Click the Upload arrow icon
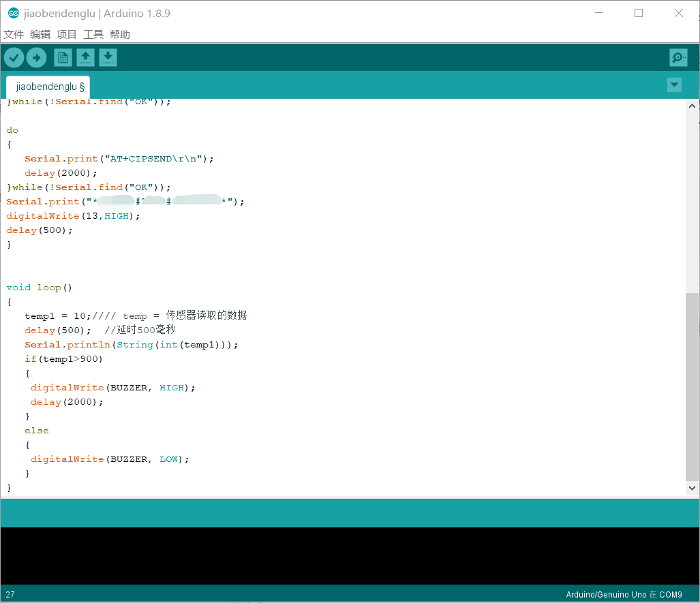 click(36, 57)
